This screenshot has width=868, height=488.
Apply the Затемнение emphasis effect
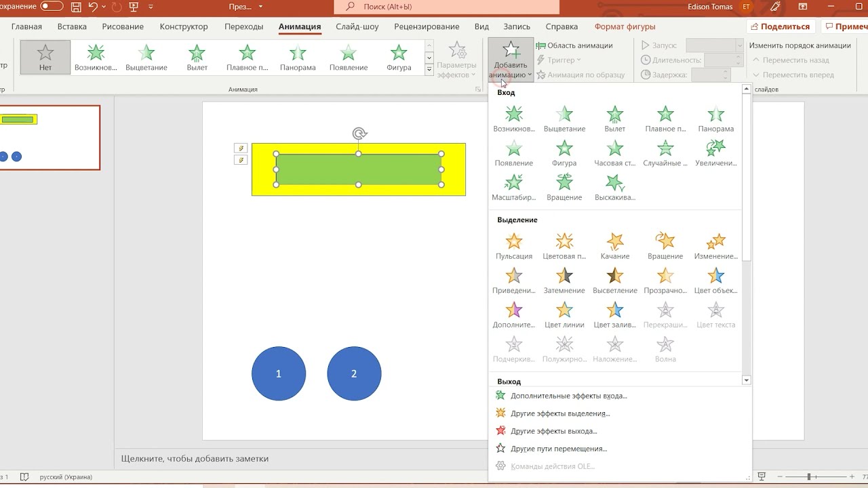(564, 281)
